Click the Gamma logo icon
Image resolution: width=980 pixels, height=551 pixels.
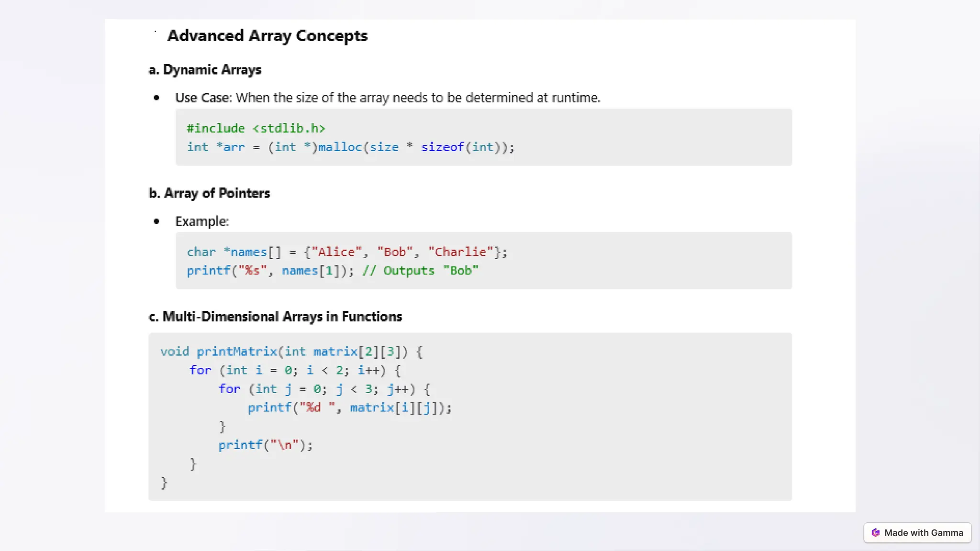coord(876,533)
